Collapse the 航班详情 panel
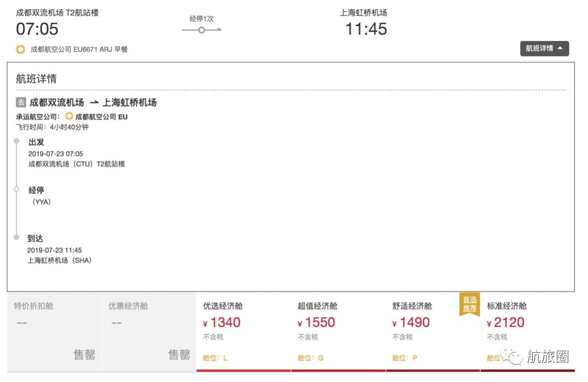Viewport: 588px width, 382px height. click(x=544, y=48)
